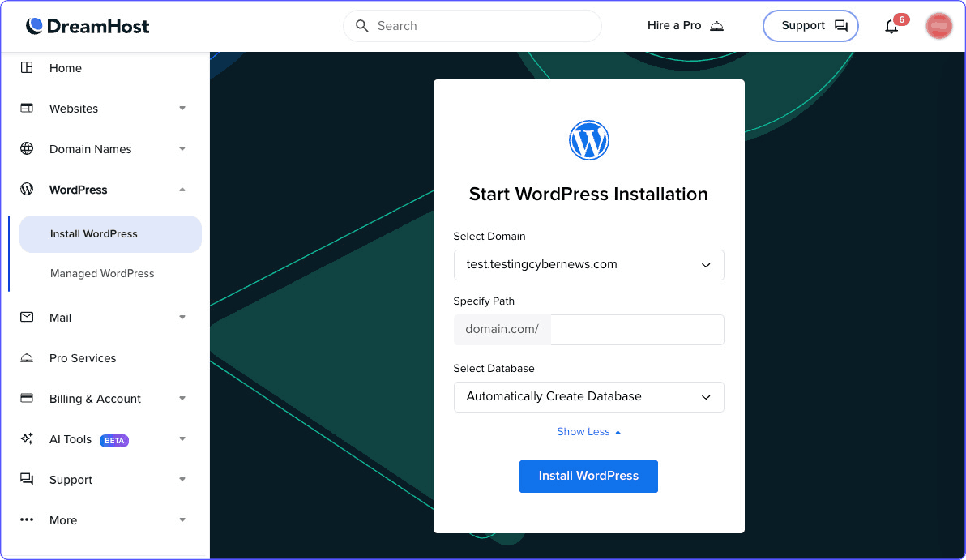Click the Websites sidebar icon

27,109
